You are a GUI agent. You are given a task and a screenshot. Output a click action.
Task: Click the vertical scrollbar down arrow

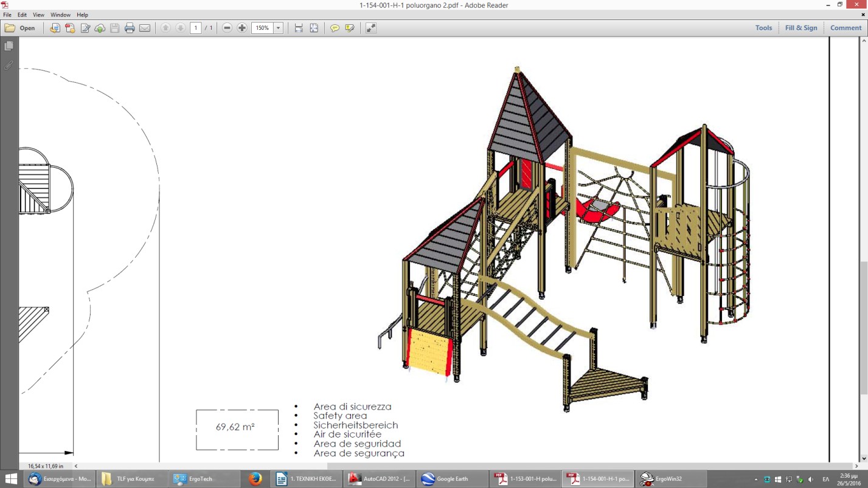tap(863, 459)
